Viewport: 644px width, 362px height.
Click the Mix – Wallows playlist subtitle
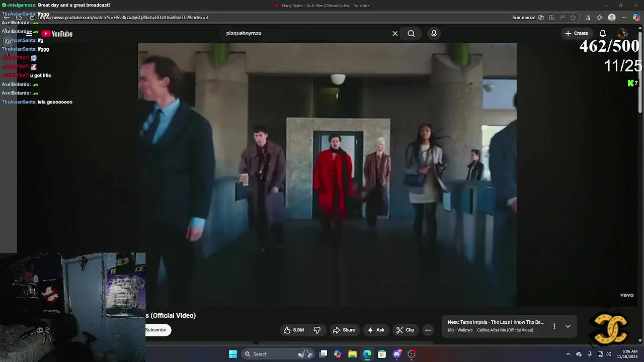(x=491, y=330)
